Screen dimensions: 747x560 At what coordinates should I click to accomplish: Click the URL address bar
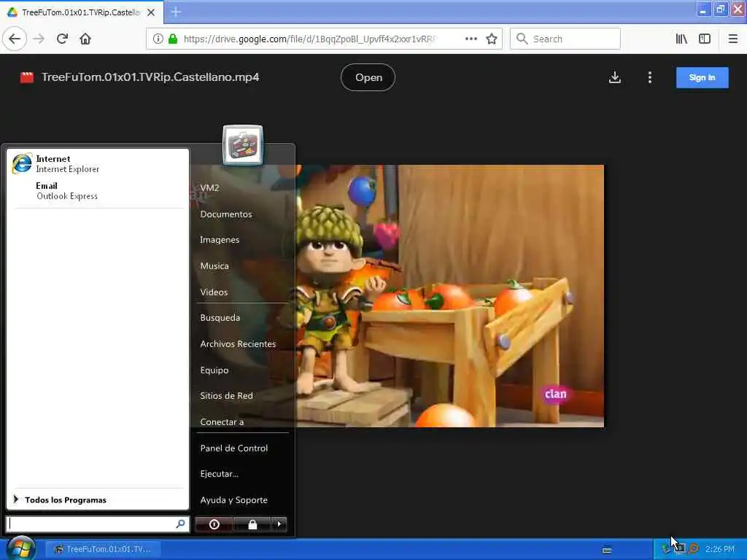(x=324, y=39)
